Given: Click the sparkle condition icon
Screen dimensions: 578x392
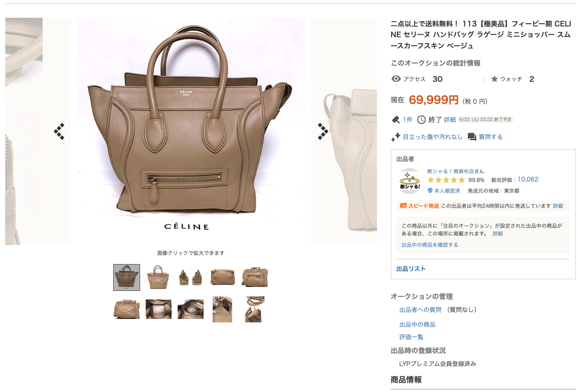Looking at the screenshot, I should point(396,137).
